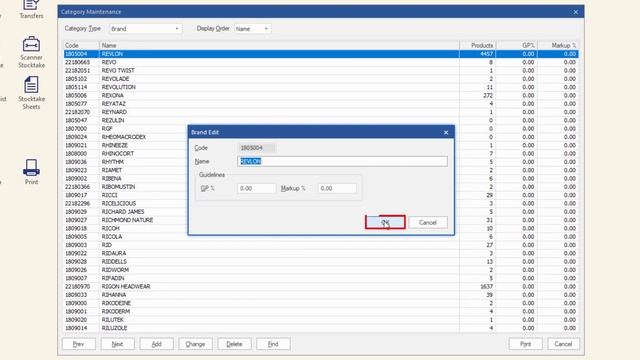Sort by the GP% column header

click(x=517, y=45)
